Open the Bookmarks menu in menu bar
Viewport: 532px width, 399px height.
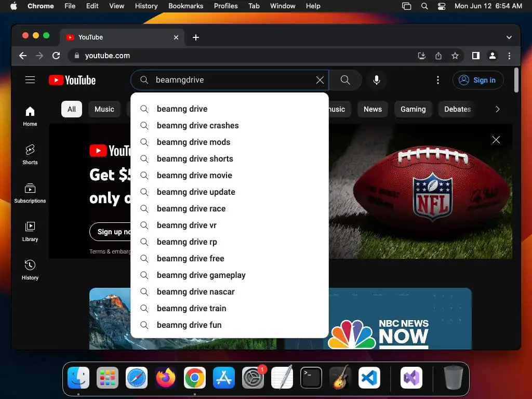(185, 6)
